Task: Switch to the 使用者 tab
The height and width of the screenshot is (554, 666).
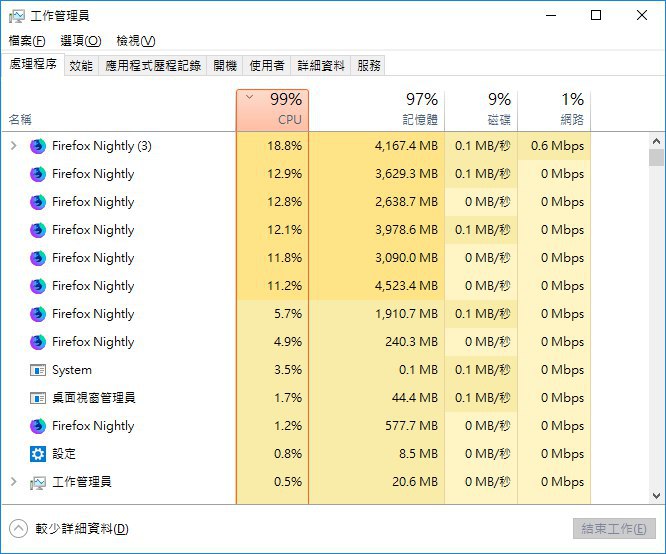Action: 267,65
